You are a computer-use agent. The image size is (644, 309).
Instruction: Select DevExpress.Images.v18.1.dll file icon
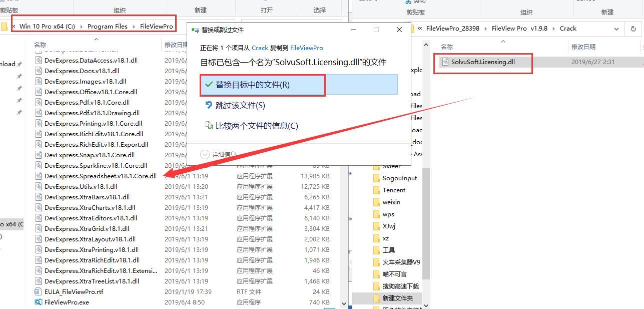(39, 81)
